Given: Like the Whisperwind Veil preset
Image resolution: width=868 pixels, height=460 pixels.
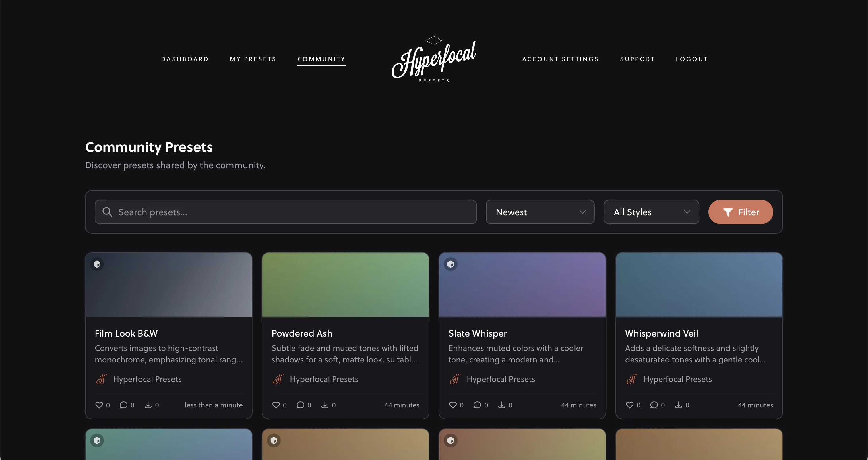Looking at the screenshot, I should coord(629,405).
